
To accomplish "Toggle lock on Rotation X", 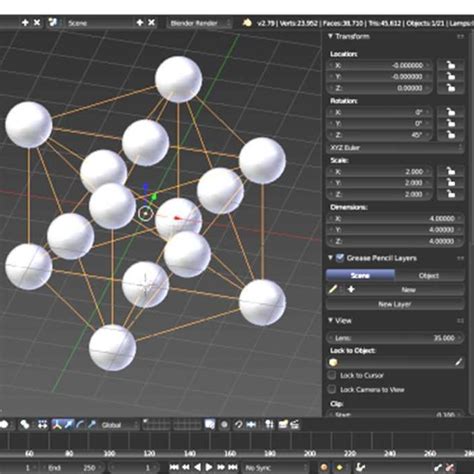I will tap(451, 112).
